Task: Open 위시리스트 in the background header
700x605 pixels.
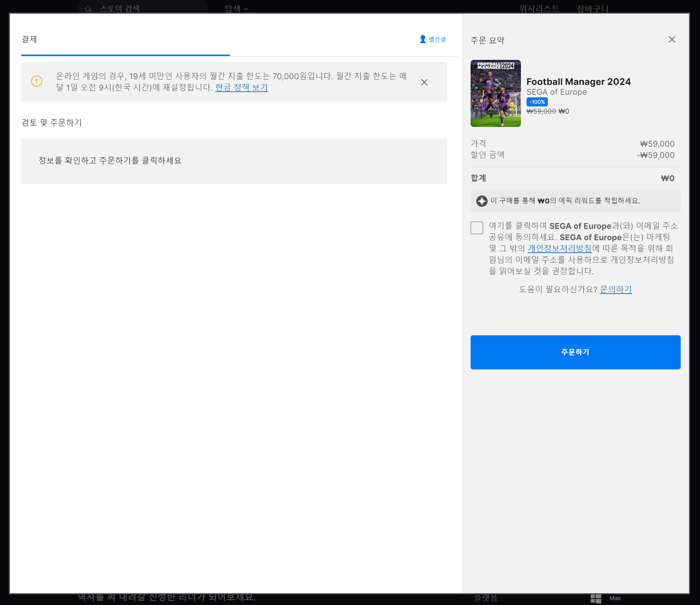Action: pos(539,9)
